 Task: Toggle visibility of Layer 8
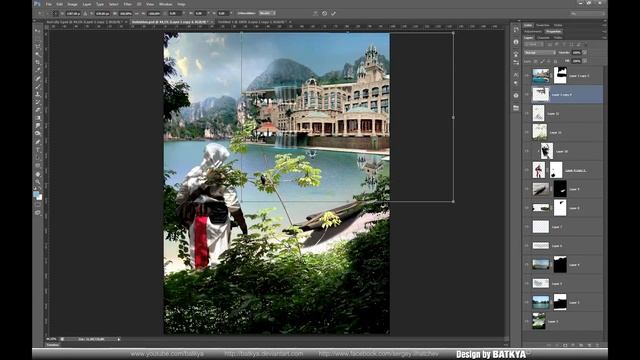tap(527, 208)
